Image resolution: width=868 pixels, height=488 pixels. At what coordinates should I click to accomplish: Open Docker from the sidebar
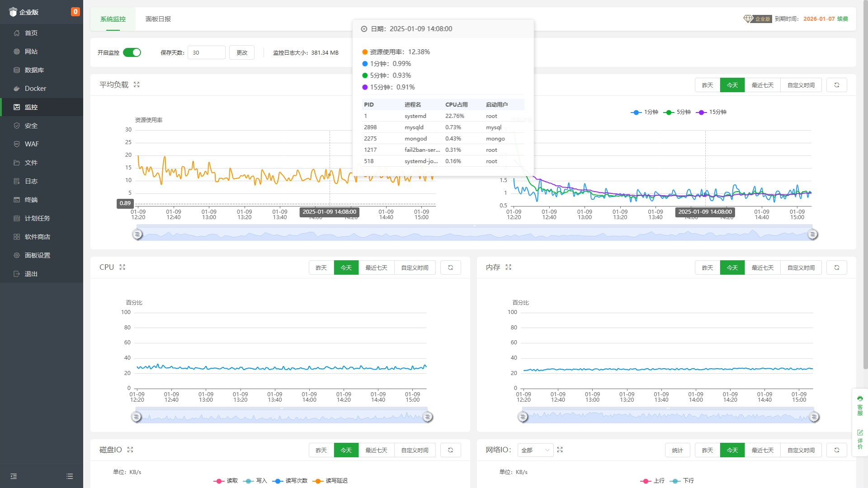click(x=35, y=89)
